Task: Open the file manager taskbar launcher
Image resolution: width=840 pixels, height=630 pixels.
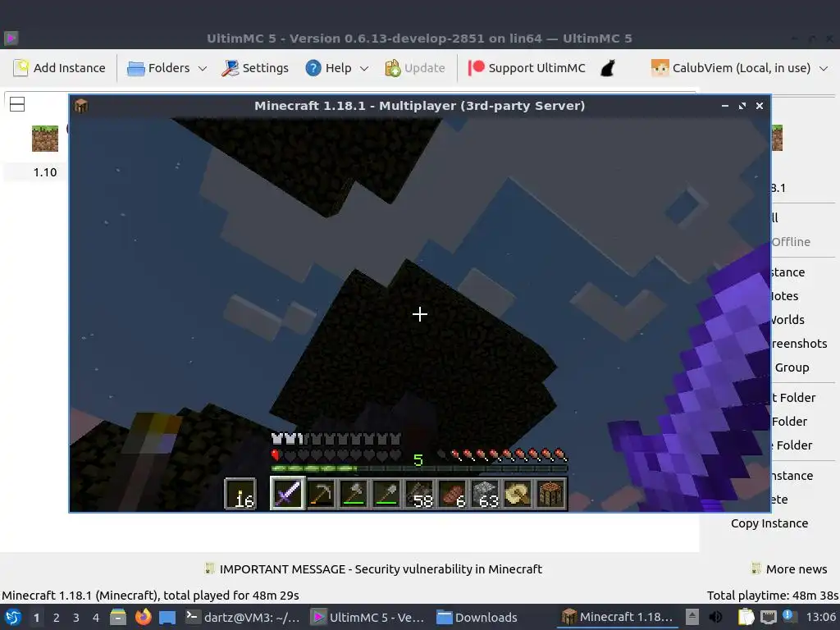Action: tap(118, 617)
